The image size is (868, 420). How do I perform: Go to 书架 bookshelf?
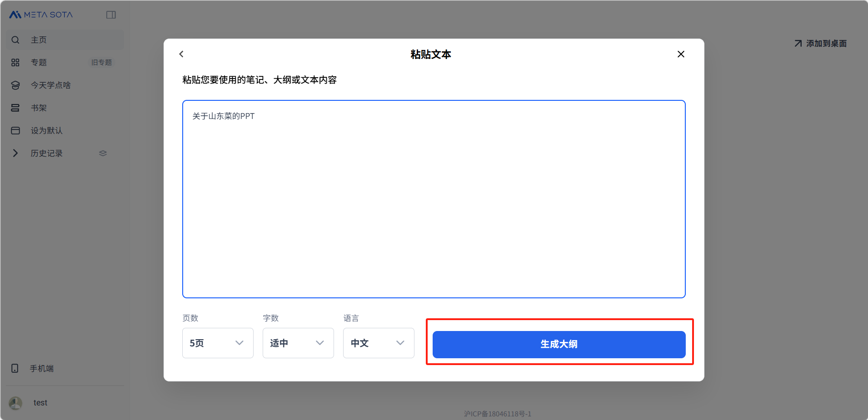39,108
